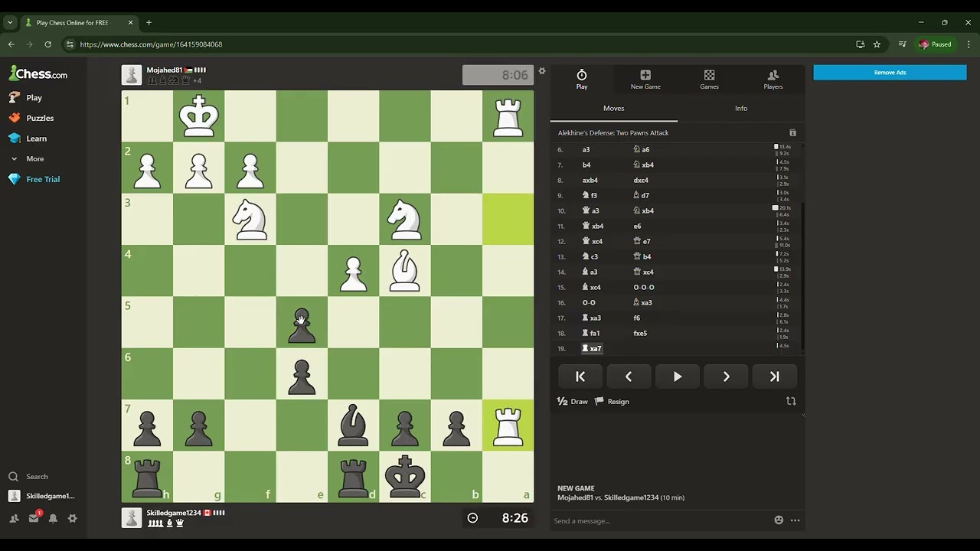Start a New Game from sidebar panel
980x551 pixels.
pyautogui.click(x=645, y=79)
